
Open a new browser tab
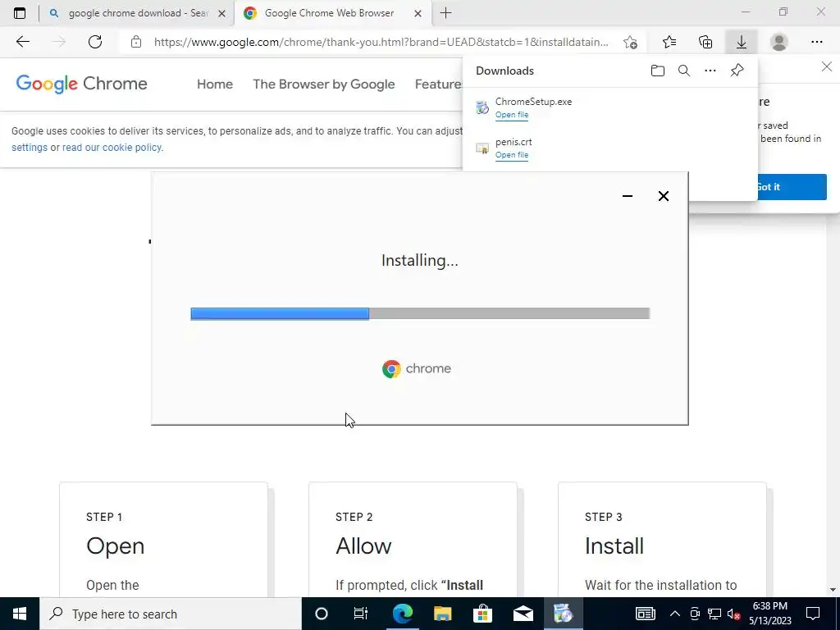pyautogui.click(x=445, y=13)
